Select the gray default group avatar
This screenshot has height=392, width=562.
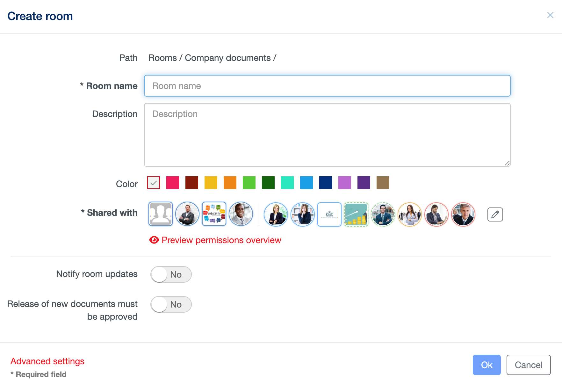[161, 214]
